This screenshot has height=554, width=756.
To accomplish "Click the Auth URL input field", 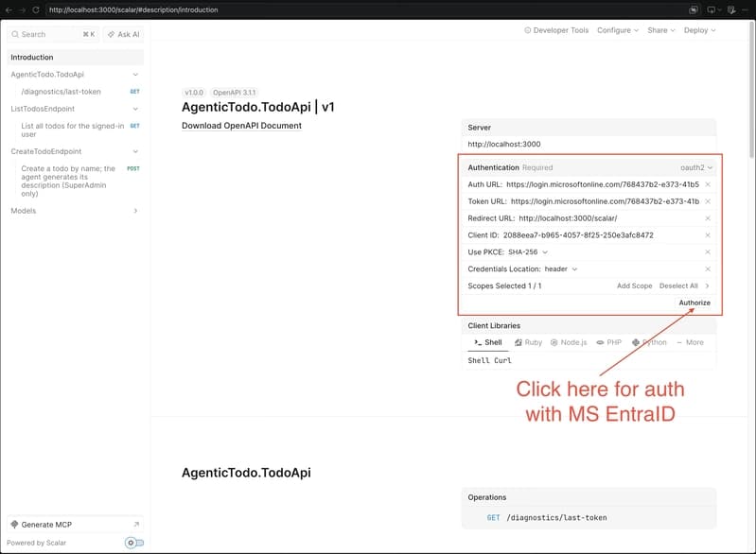I will tap(602, 184).
